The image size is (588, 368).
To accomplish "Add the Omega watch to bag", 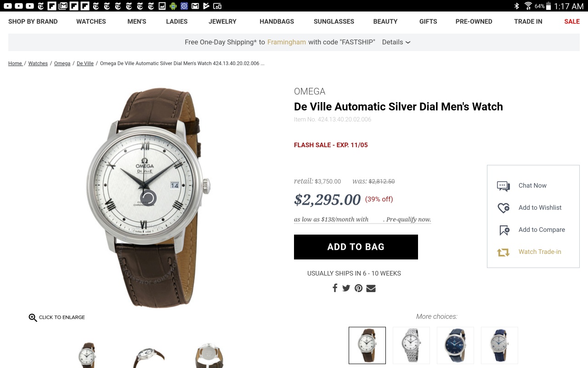I will point(356,247).
